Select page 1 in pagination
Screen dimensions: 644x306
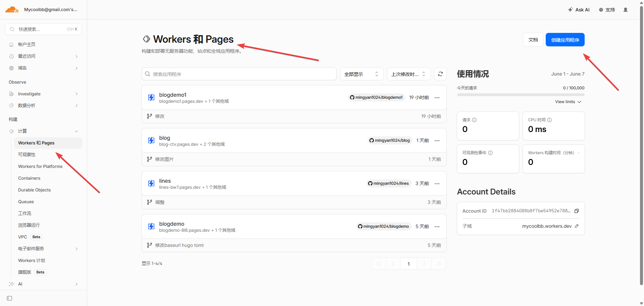pyautogui.click(x=409, y=264)
